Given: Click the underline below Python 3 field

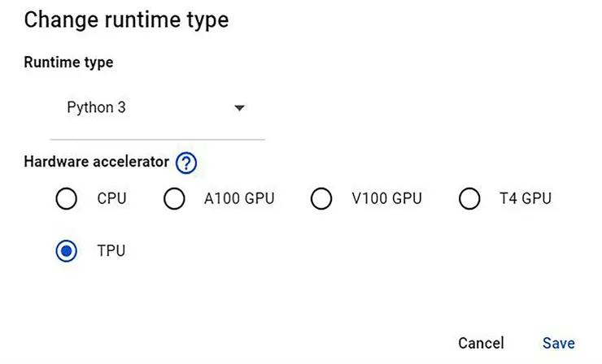Looking at the screenshot, I should pyautogui.click(x=157, y=139).
